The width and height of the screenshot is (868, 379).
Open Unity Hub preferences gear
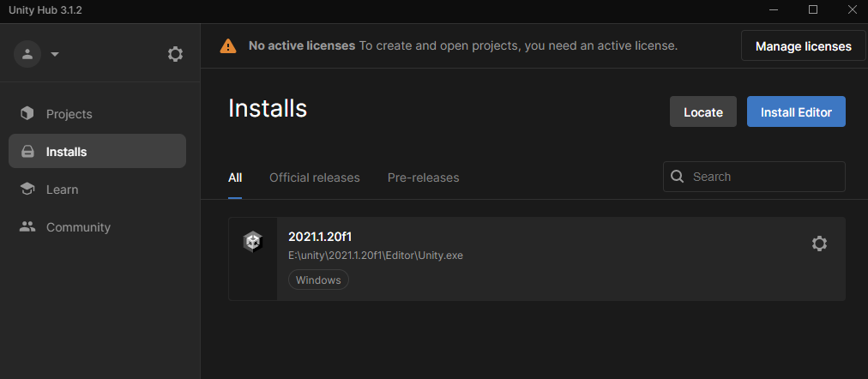176,54
